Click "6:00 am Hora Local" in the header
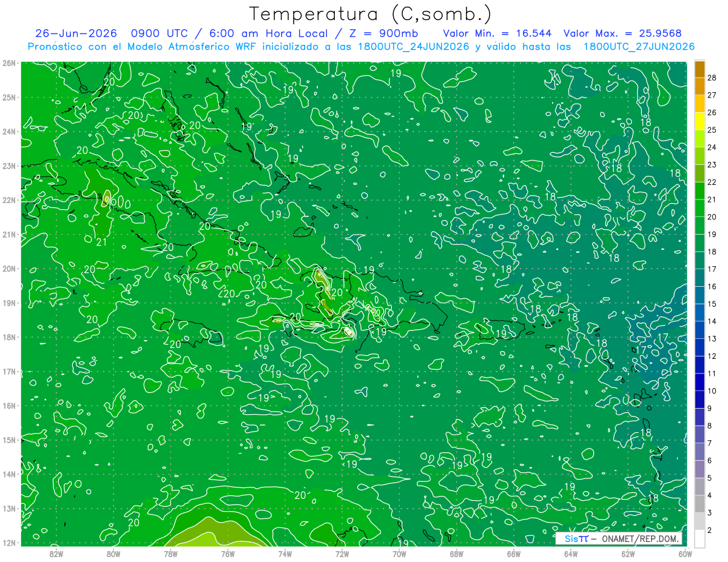The image size is (728, 562). click(x=268, y=33)
